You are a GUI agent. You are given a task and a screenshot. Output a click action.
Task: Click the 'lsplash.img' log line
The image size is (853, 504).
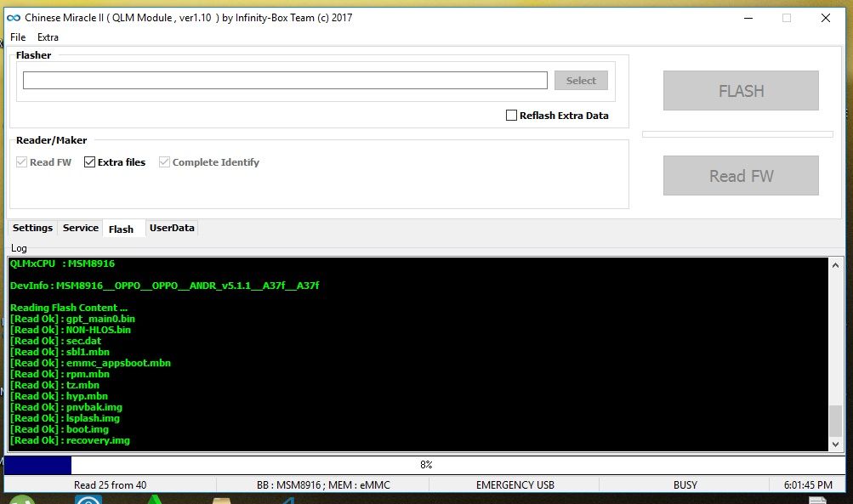[x=65, y=418]
